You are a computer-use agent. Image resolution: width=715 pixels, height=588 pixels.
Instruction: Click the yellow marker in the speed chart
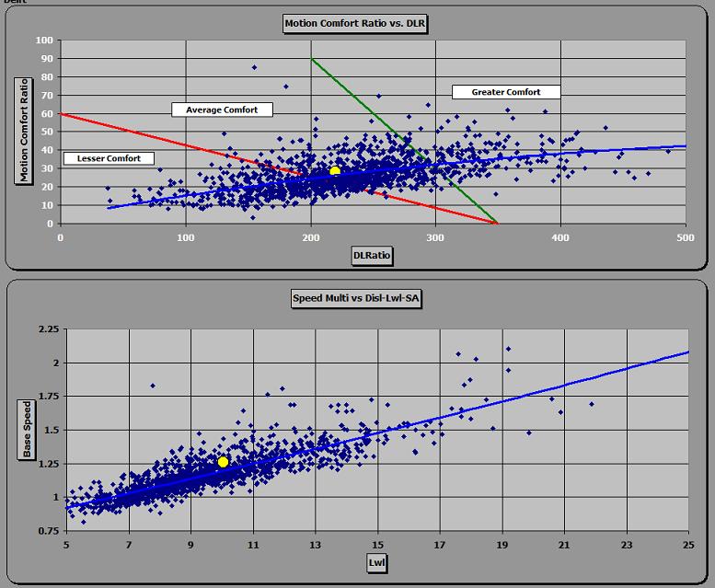click(223, 462)
